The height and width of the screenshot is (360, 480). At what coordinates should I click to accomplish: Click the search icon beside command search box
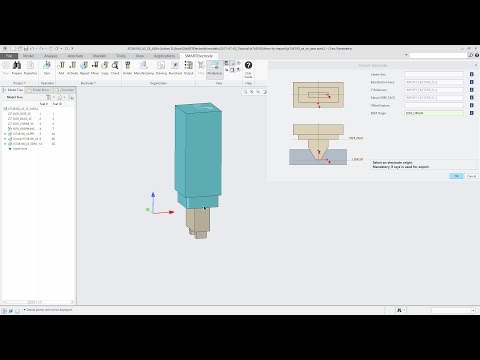471,55
